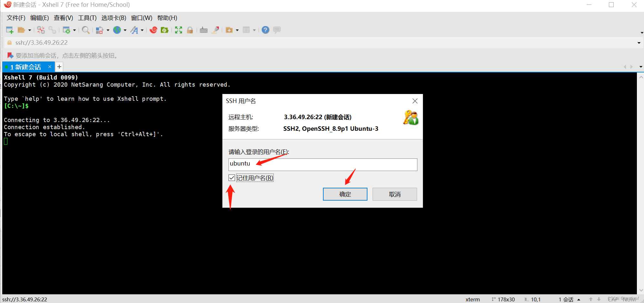Click the New Session toolbar icon
The width and height of the screenshot is (644, 303).
click(10, 30)
